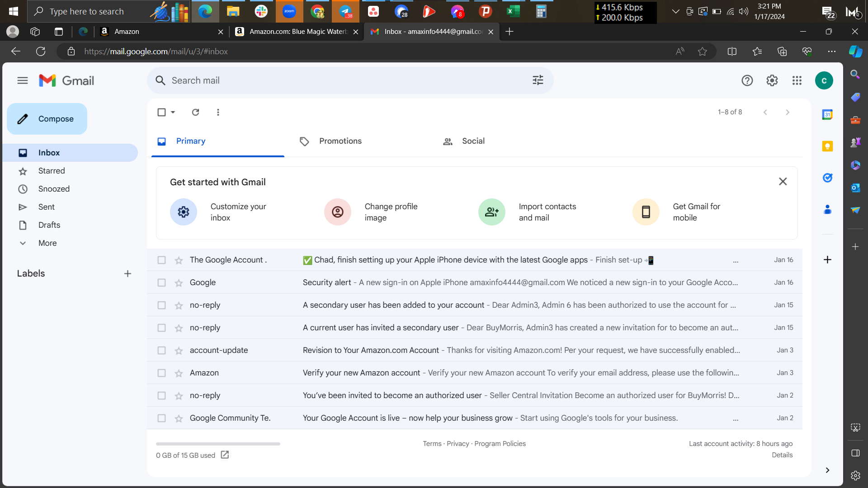The width and height of the screenshot is (868, 488).
Task: Show side panel with bottom chevron
Action: [x=827, y=470]
